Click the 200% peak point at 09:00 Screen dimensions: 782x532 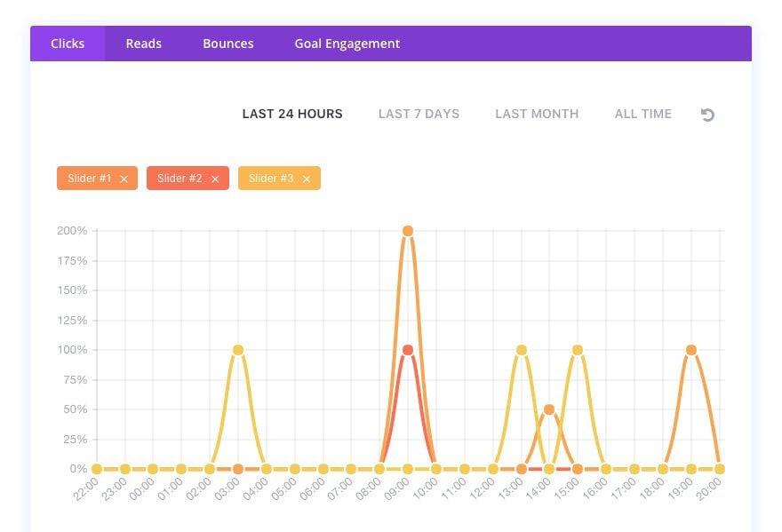[x=408, y=231]
